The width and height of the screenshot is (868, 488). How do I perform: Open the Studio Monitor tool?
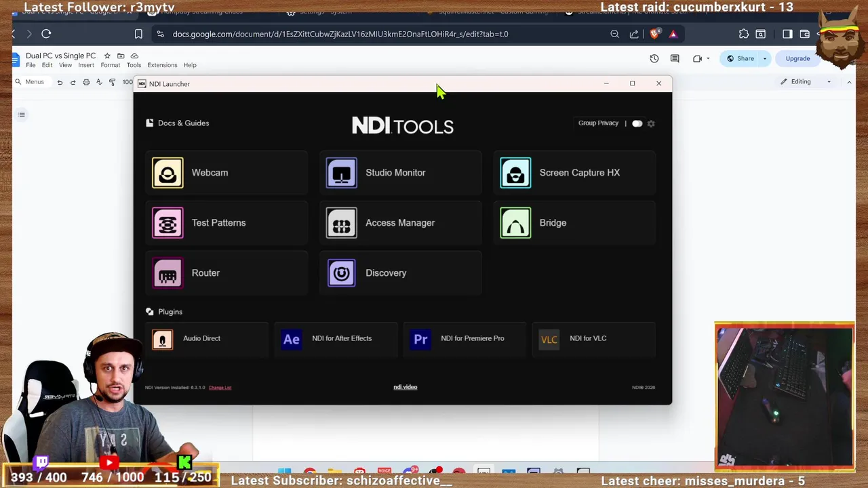pos(400,173)
